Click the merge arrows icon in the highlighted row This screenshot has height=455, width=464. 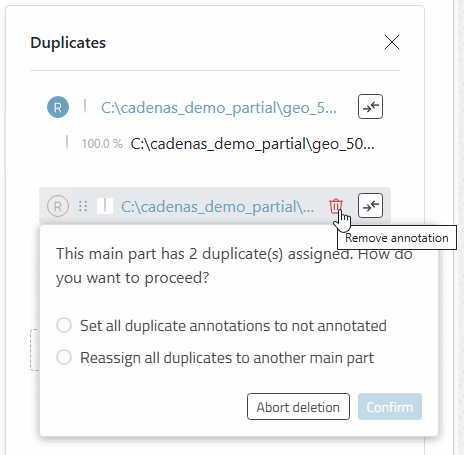(370, 206)
